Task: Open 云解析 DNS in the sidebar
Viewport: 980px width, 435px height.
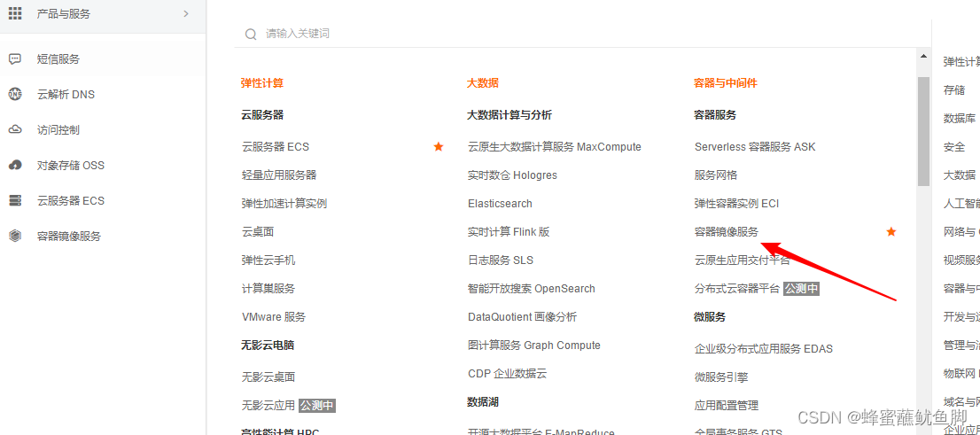Action: (x=66, y=95)
